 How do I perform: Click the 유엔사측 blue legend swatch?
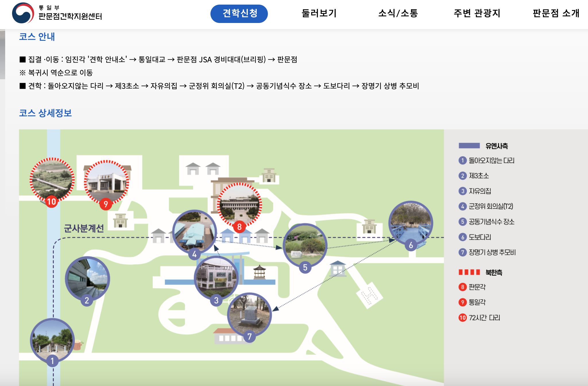coord(469,146)
